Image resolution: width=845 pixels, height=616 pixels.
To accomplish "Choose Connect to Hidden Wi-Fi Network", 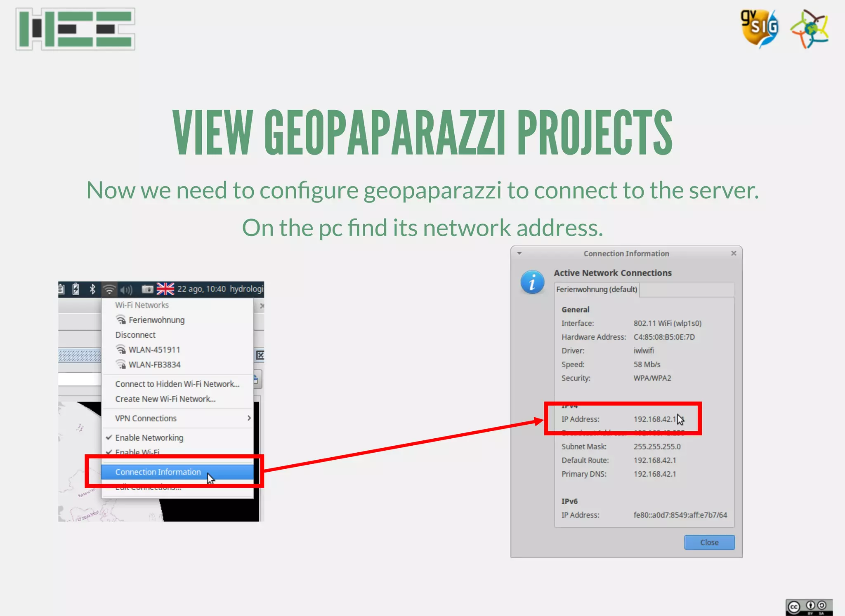I will [x=177, y=384].
